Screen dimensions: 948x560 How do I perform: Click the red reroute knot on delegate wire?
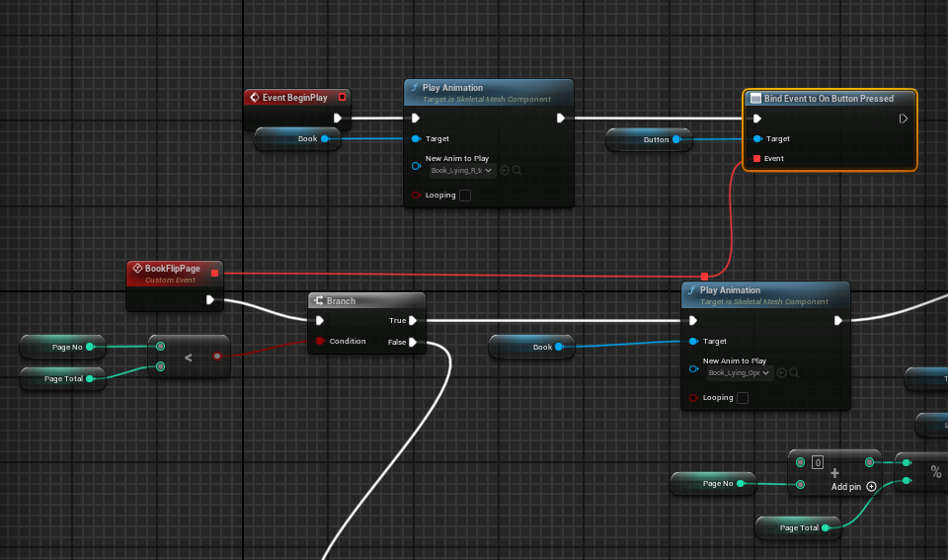(x=704, y=277)
